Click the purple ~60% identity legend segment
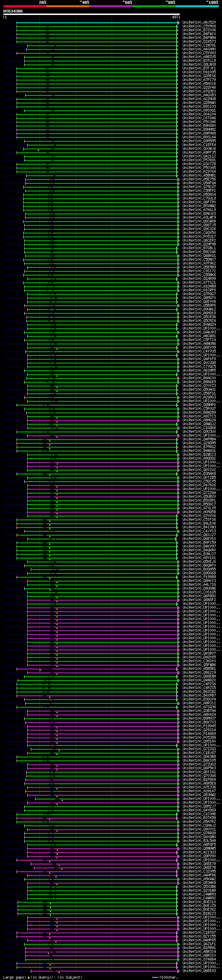 coord(111,6)
